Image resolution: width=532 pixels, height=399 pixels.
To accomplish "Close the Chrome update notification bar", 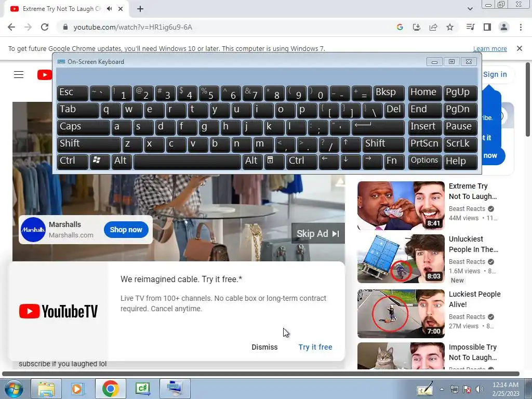I will click(x=519, y=48).
